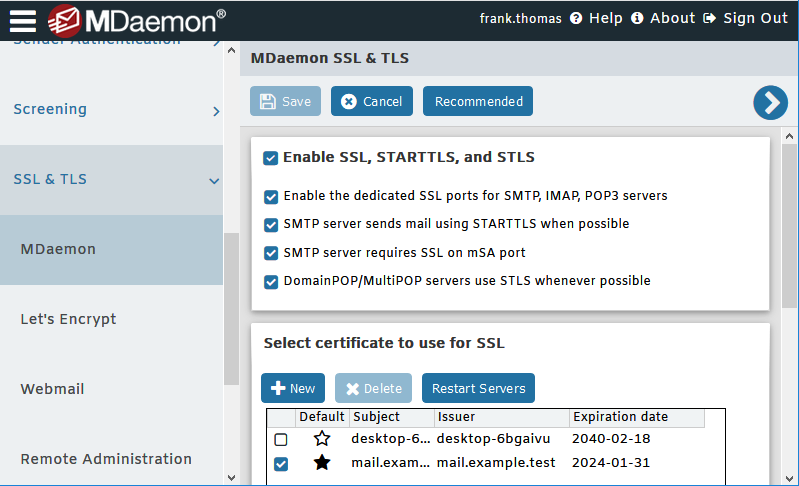The width and height of the screenshot is (799, 486).
Task: Open the hamburger navigation menu
Action: (23, 20)
